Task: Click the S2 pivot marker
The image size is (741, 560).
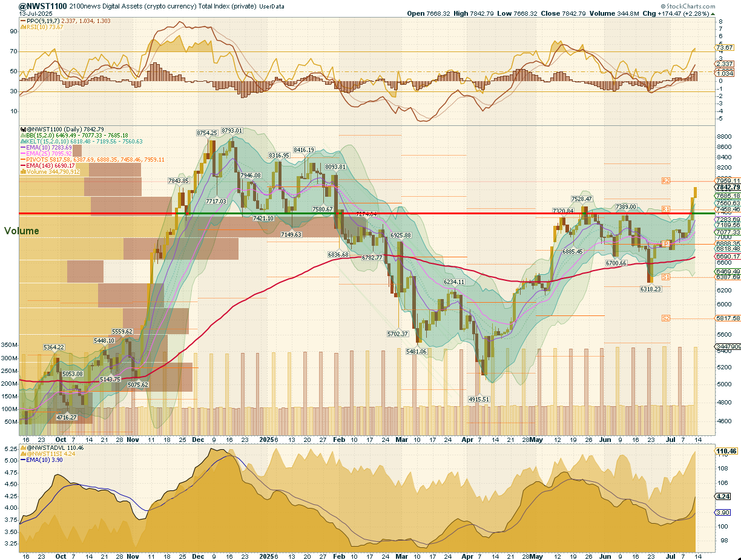Action: point(665,318)
